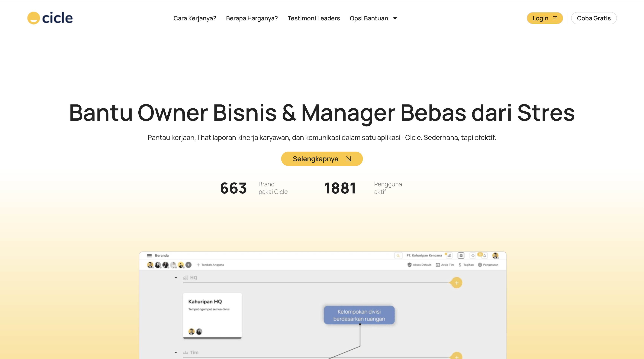
Task: Collapse the Tim section arrow
Action: click(176, 352)
